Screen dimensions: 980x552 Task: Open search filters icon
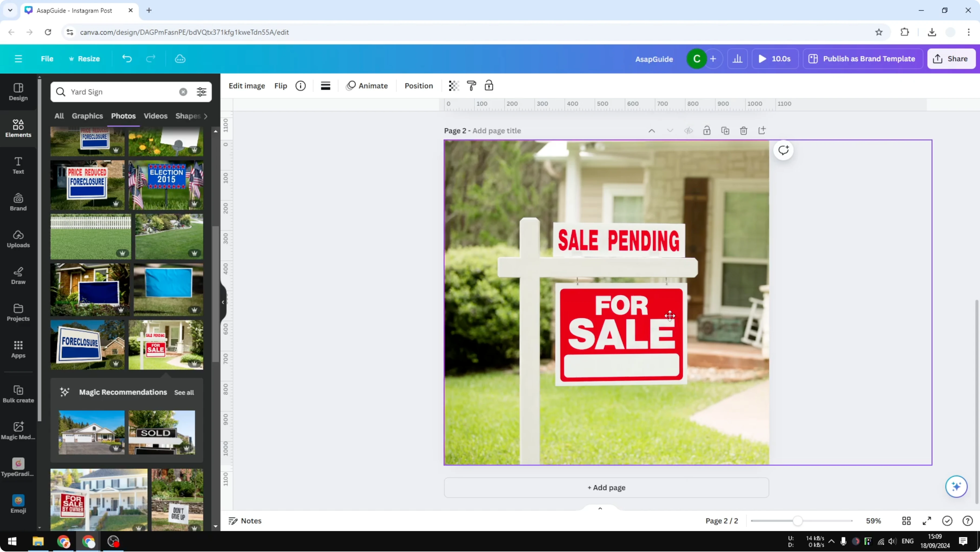(x=201, y=92)
